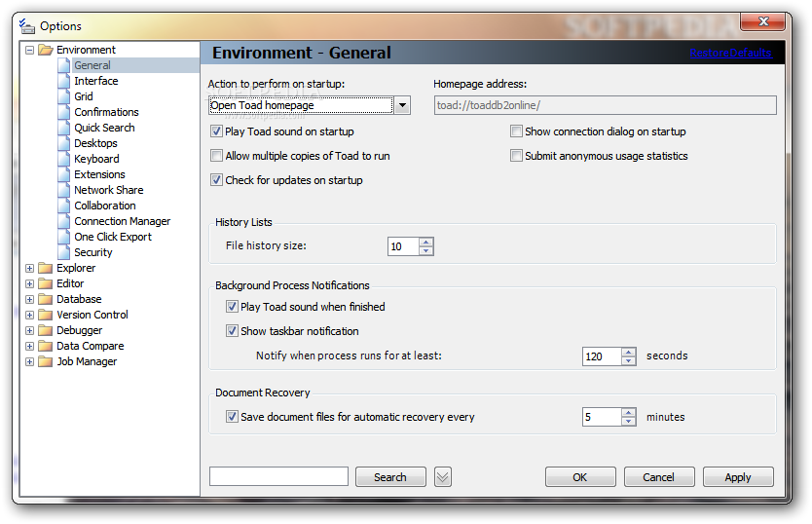Expand the Data Compare tree node
The width and height of the screenshot is (812, 524).
29,346
